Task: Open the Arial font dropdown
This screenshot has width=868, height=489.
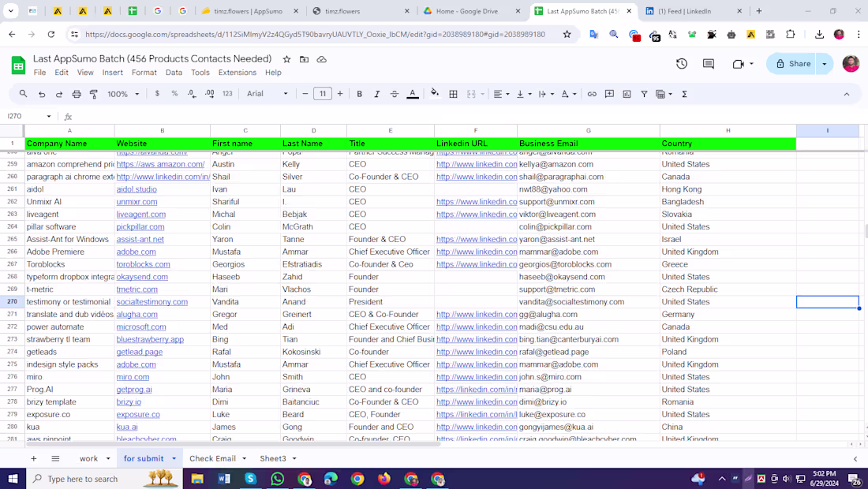Action: 268,94
